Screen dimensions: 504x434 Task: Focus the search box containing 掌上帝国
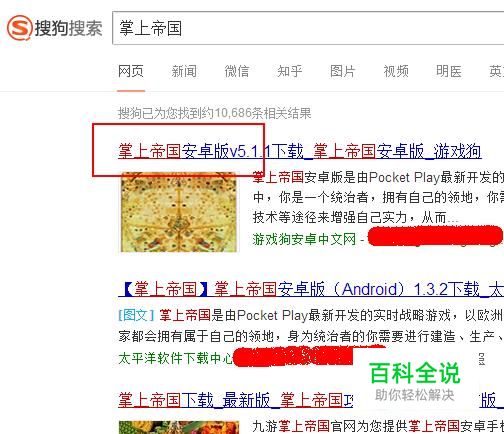tap(308, 28)
